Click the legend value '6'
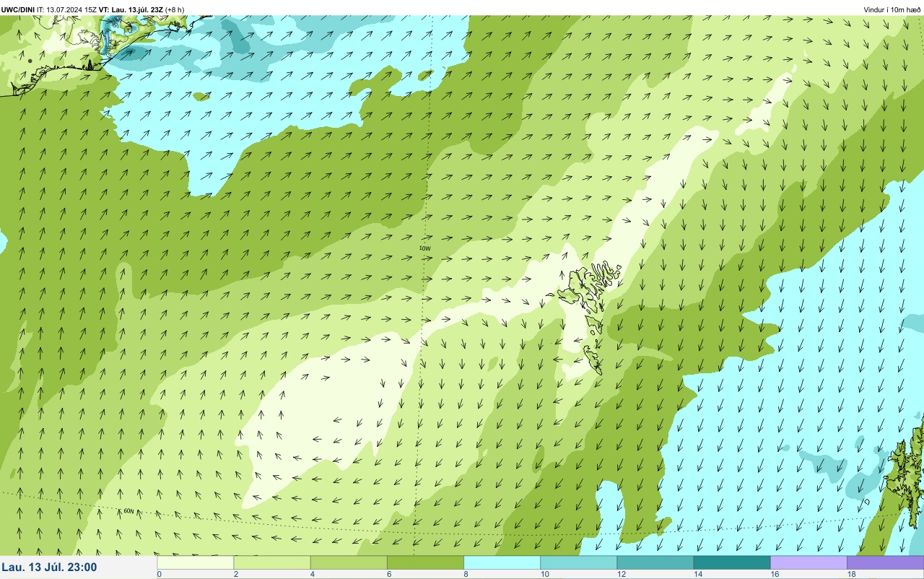Viewport: 924px width, 579px height. (388, 575)
